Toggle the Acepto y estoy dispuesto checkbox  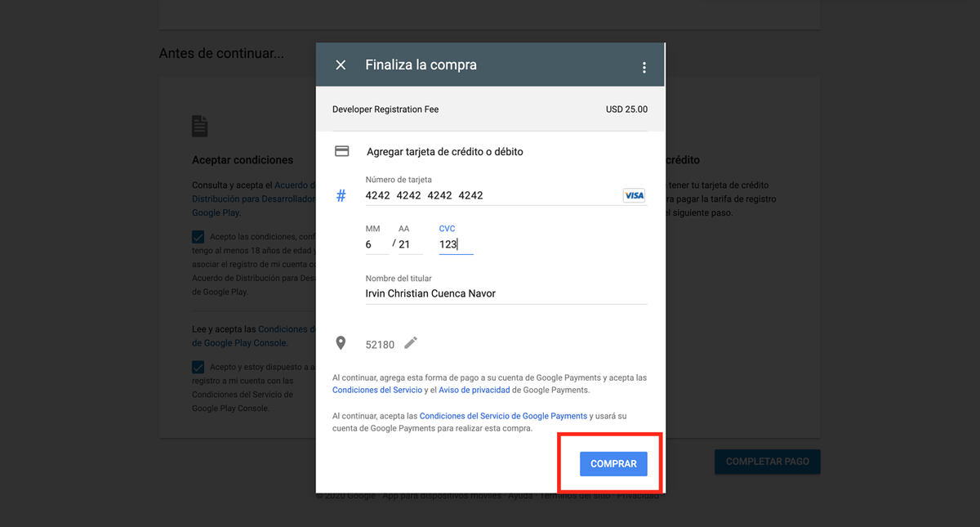[x=198, y=368]
